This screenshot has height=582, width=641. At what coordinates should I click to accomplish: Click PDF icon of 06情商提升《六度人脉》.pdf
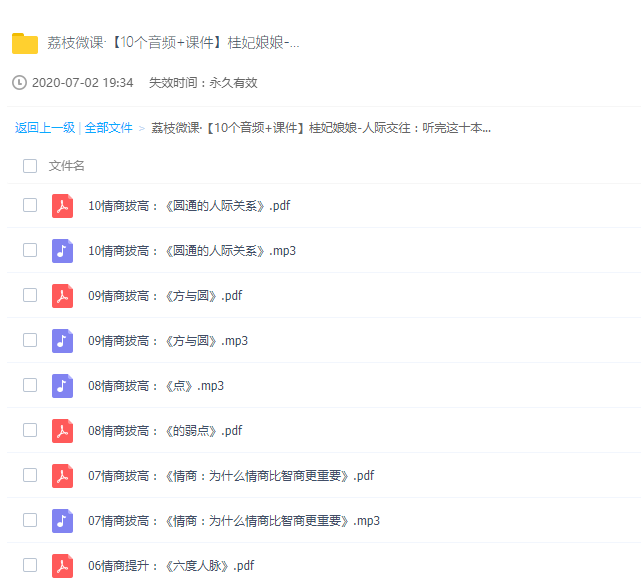tap(63, 566)
